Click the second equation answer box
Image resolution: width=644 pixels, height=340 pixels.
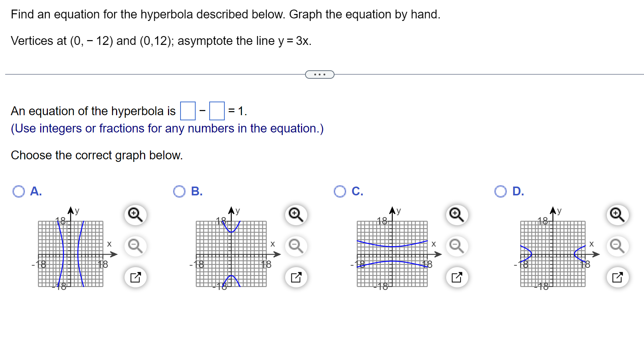[x=217, y=111]
